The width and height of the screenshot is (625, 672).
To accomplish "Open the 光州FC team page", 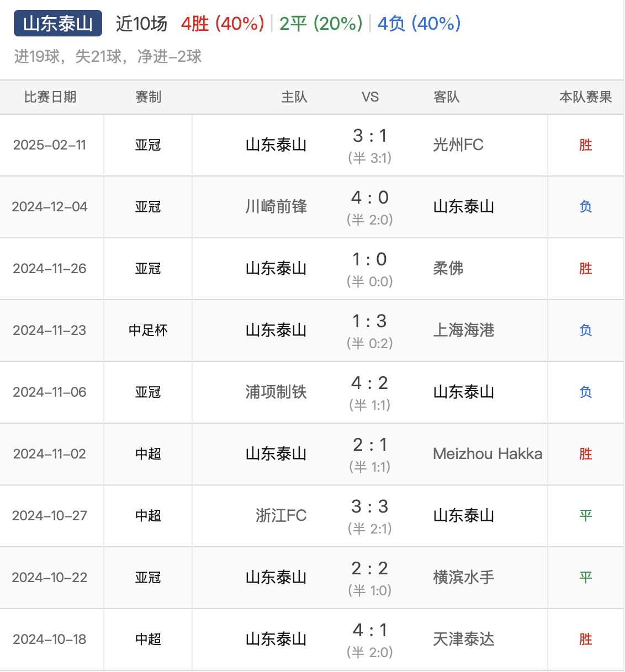I will (x=458, y=145).
